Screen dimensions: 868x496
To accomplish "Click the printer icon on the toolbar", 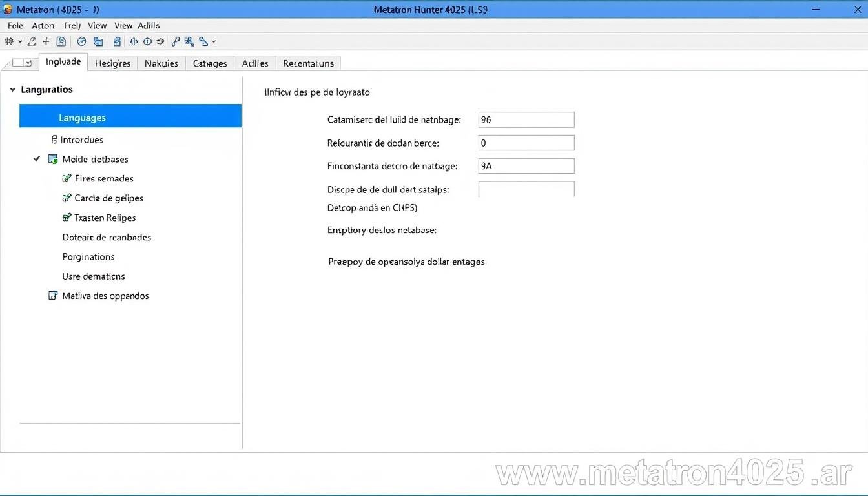I will (x=117, y=41).
